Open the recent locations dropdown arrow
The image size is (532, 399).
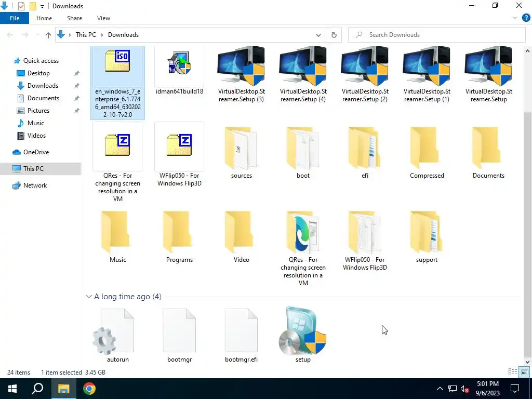click(x=37, y=35)
